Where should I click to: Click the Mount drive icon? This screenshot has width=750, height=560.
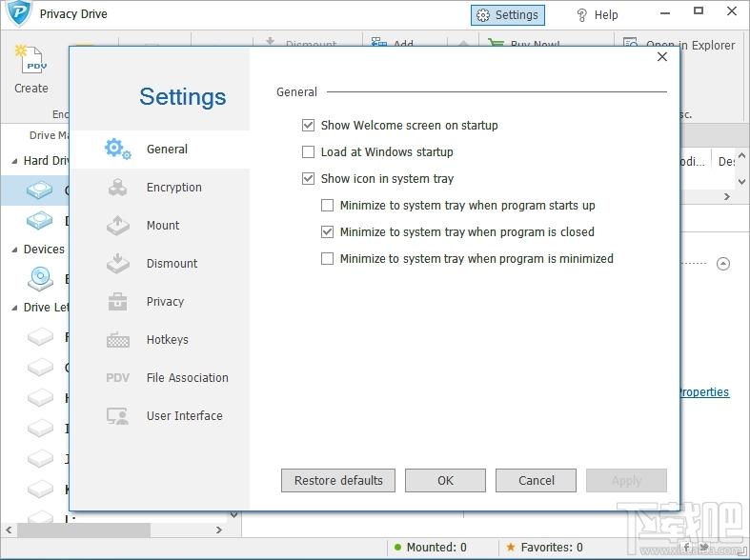coord(117,225)
